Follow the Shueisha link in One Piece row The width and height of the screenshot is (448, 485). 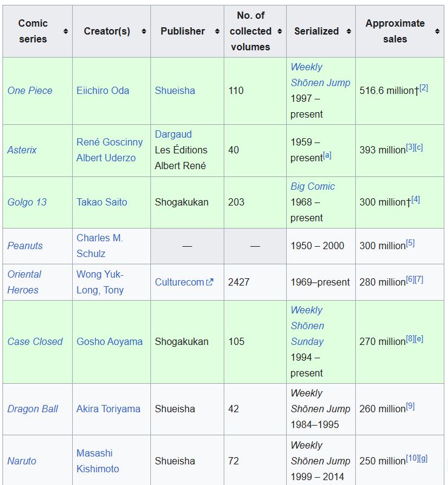coord(175,90)
